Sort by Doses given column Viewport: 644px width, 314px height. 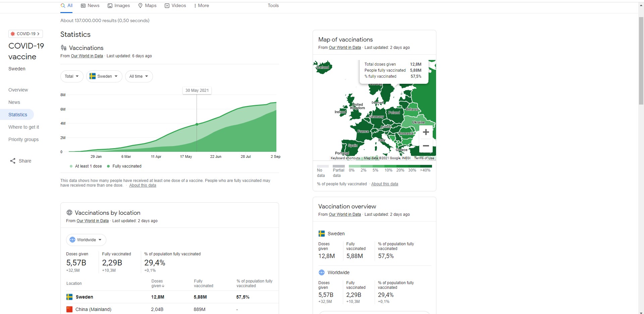point(158,284)
